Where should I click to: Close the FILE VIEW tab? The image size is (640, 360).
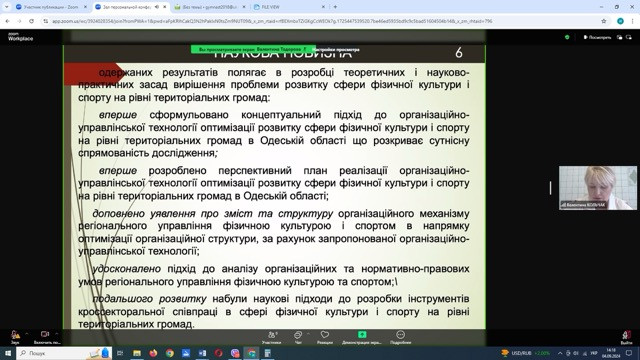pos(323,7)
